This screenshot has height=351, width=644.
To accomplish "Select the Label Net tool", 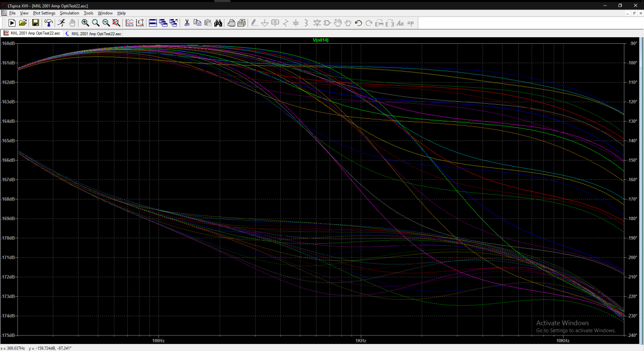I will (x=275, y=23).
